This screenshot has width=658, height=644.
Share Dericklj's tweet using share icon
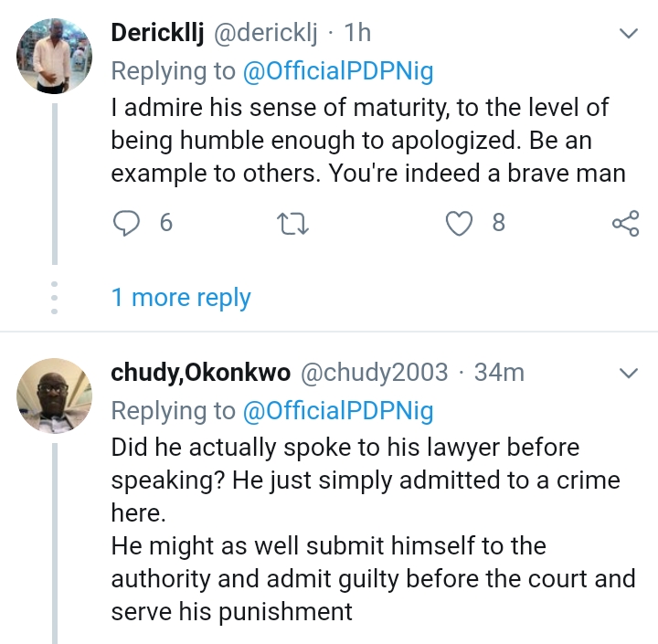624,223
